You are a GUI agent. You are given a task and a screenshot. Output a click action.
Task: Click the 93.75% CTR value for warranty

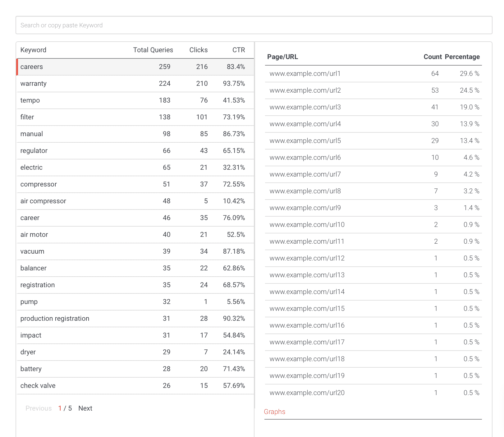[x=234, y=84]
